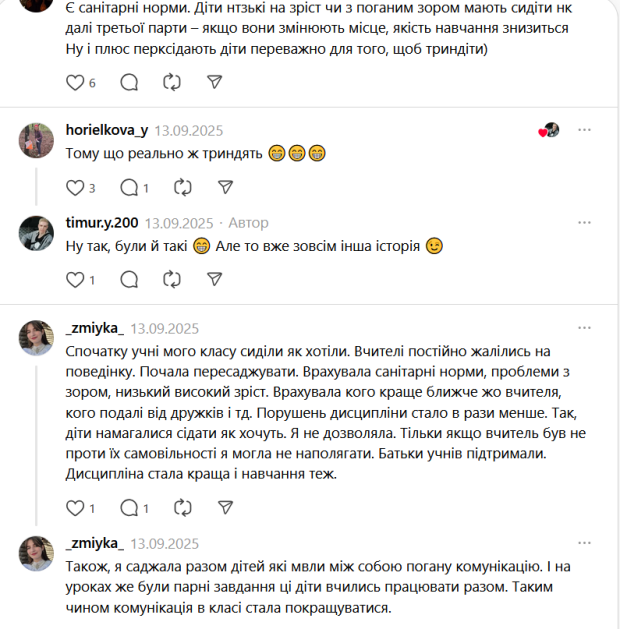
Task: Click the _zmiyka_ avatar on first comment
Action: (x=36, y=339)
